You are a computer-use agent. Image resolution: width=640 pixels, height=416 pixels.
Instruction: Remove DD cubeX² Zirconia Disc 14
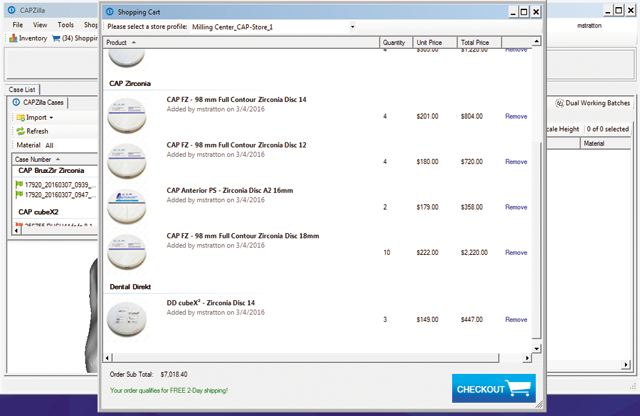click(516, 319)
